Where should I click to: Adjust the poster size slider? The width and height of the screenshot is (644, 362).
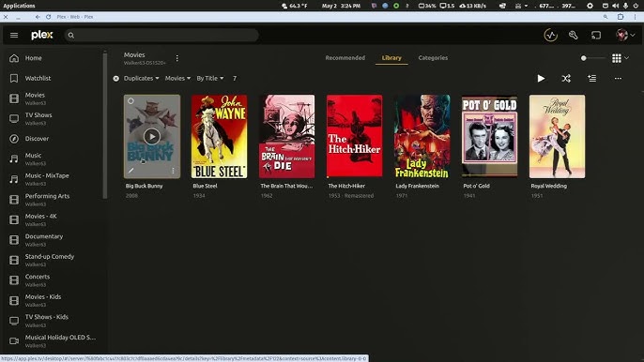(x=592, y=58)
